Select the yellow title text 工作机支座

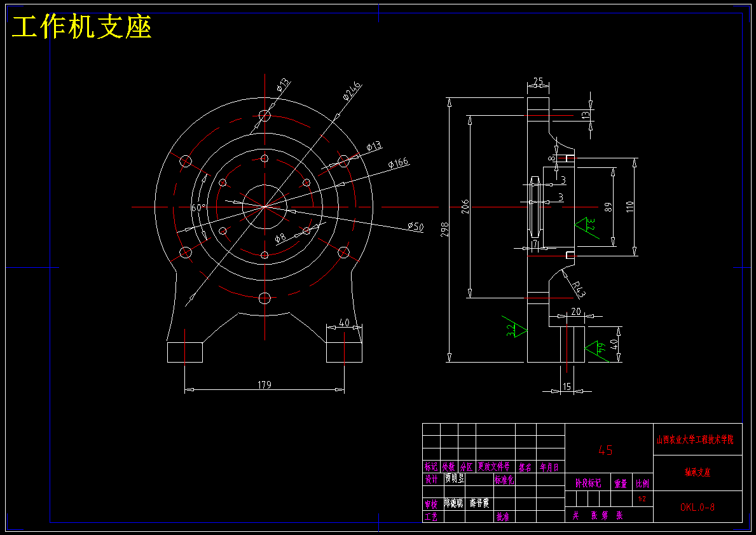pyautogui.click(x=81, y=27)
